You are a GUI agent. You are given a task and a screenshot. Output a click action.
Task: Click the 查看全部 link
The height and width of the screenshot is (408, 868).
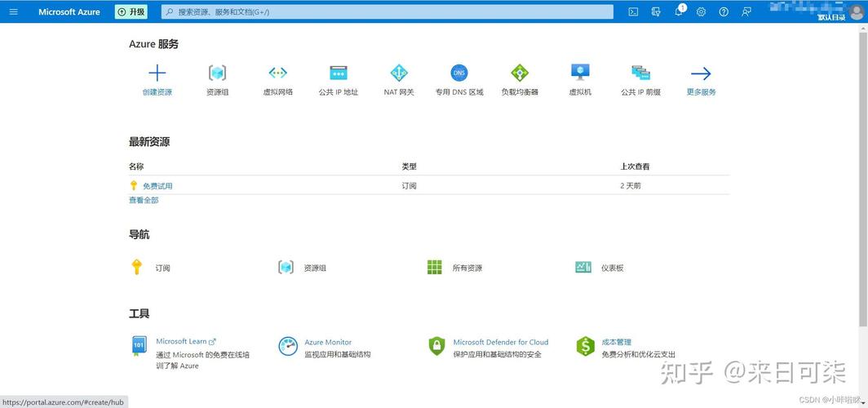click(x=144, y=201)
